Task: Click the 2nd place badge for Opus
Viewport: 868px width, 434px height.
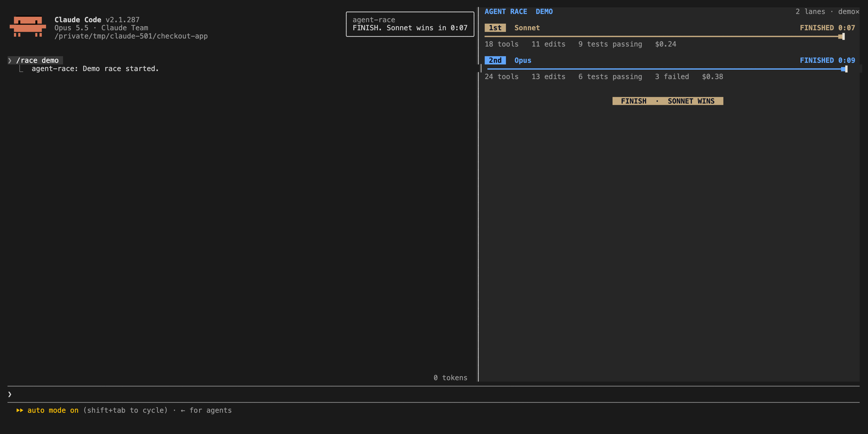Action: [495, 60]
